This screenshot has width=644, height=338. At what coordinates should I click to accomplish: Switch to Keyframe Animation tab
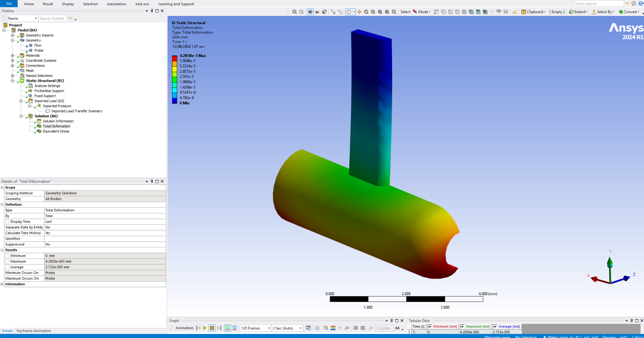(34, 331)
